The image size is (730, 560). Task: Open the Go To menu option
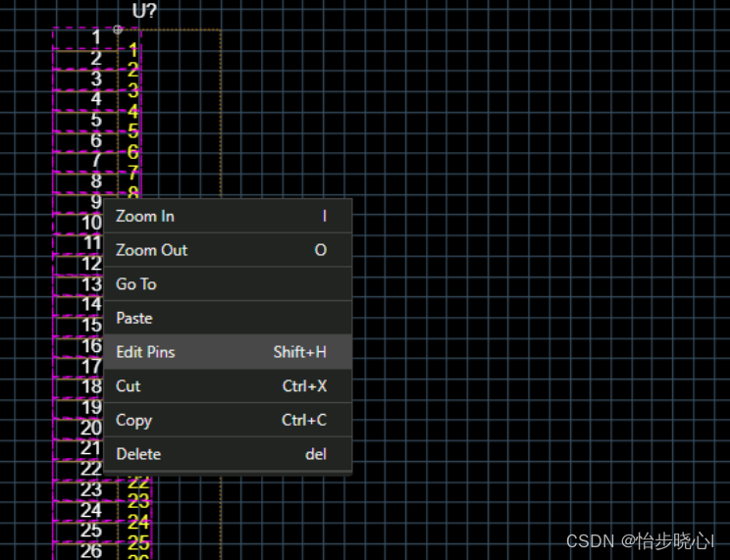[135, 284]
